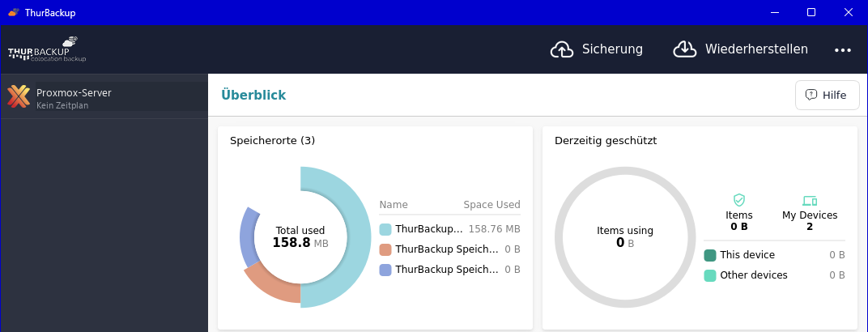Click the Derzeitig geschützt card title
Image resolution: width=868 pixels, height=332 pixels.
click(x=606, y=141)
